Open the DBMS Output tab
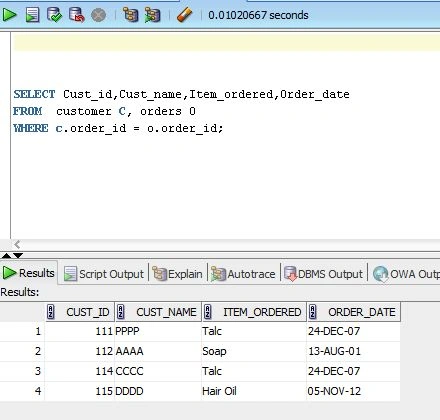Viewport: 440px width, 420px height. 323,274
